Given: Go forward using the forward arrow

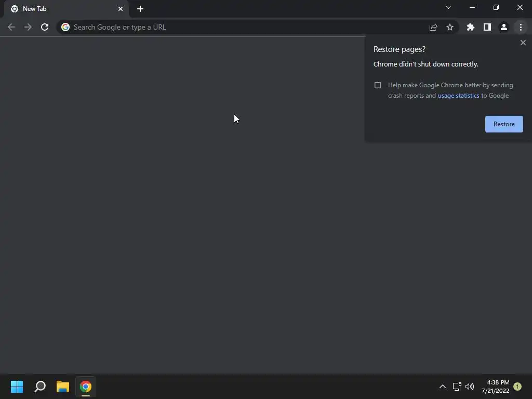Looking at the screenshot, I should [x=28, y=27].
